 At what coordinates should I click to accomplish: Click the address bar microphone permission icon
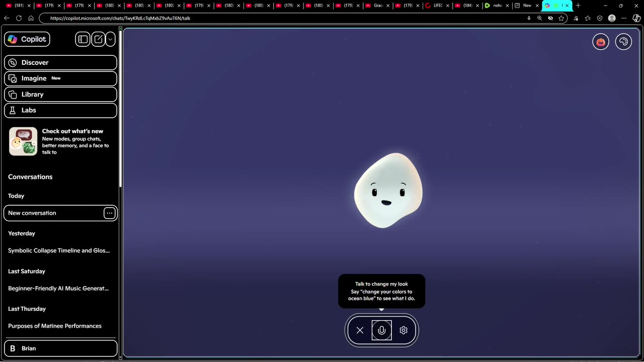529,18
